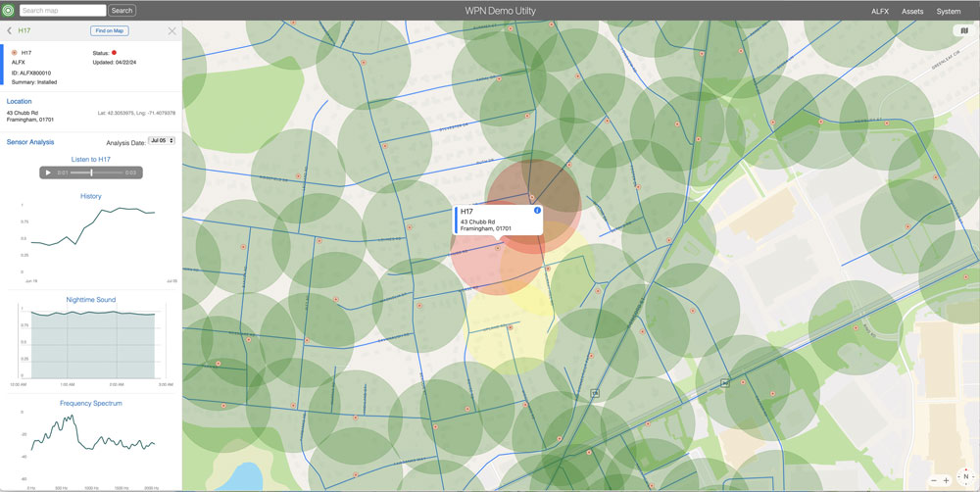Click the map layers icon

[964, 31]
